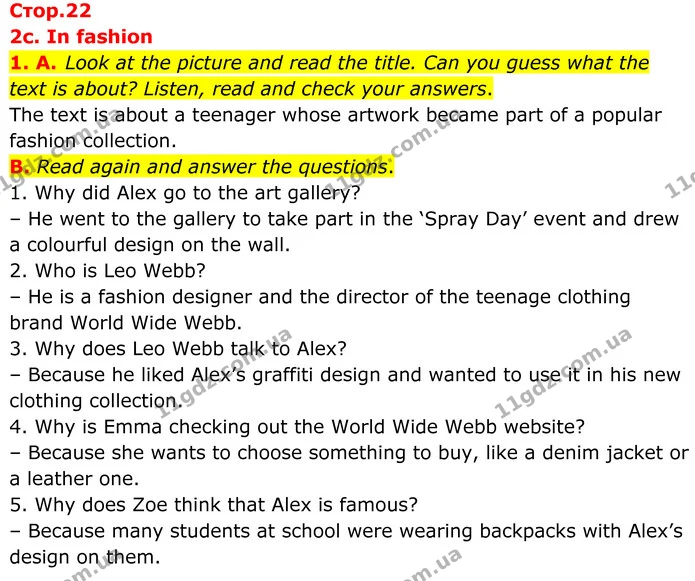
Task: Click question 3 about Leo Webb talking to Alex
Action: 178,348
